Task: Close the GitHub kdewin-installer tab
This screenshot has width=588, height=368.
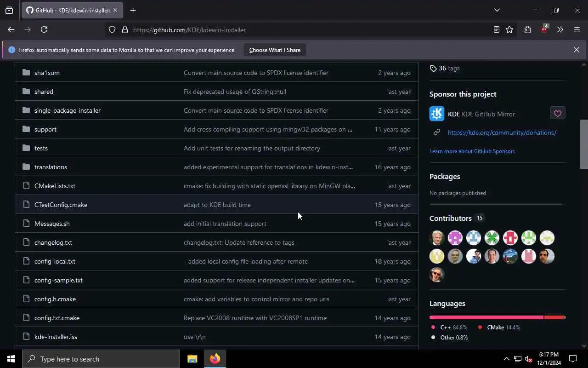Action: [x=115, y=10]
